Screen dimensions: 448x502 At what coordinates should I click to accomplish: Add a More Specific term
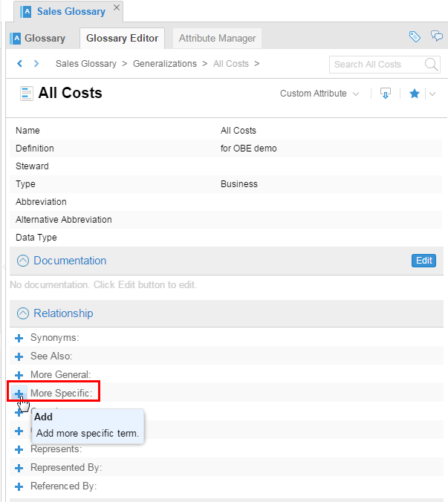(19, 394)
